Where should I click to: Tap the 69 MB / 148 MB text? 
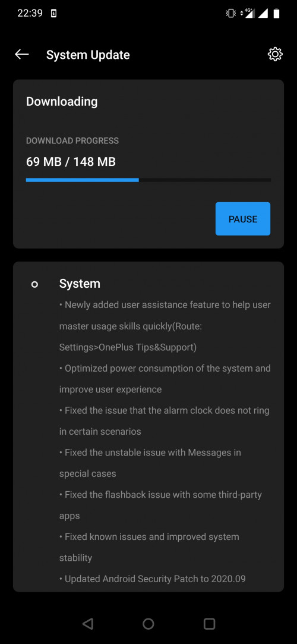click(x=71, y=162)
